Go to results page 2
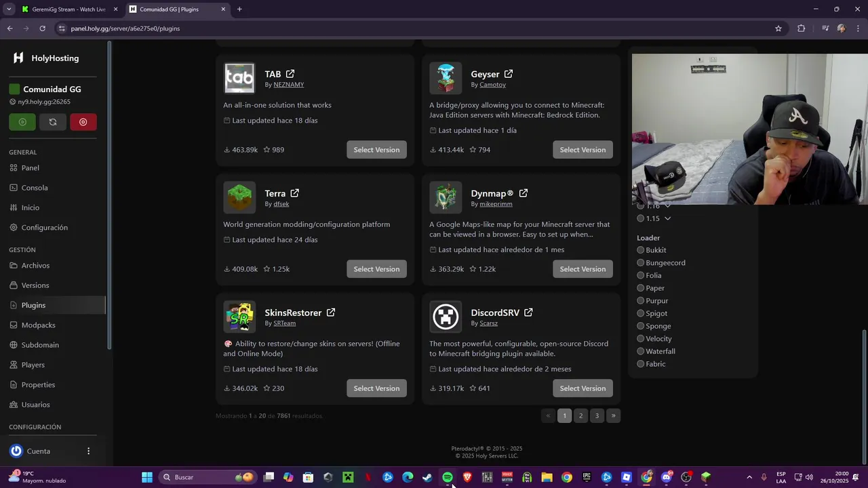The image size is (868, 488). pos(580,415)
